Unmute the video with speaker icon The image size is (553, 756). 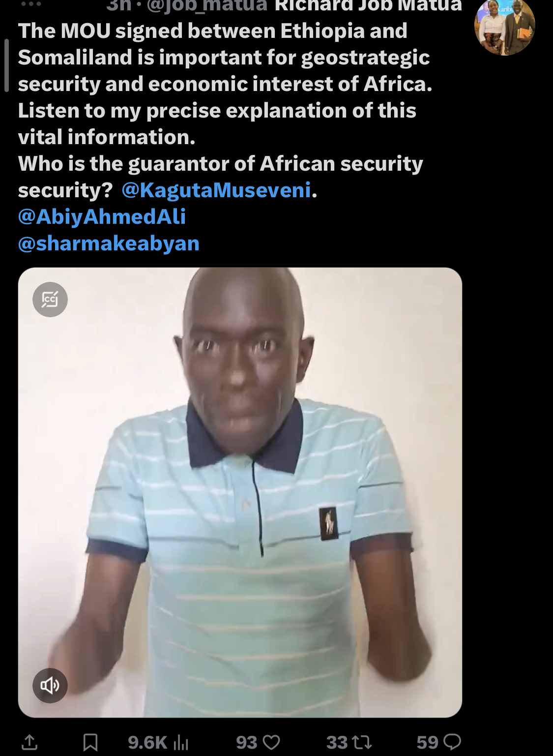(x=50, y=685)
